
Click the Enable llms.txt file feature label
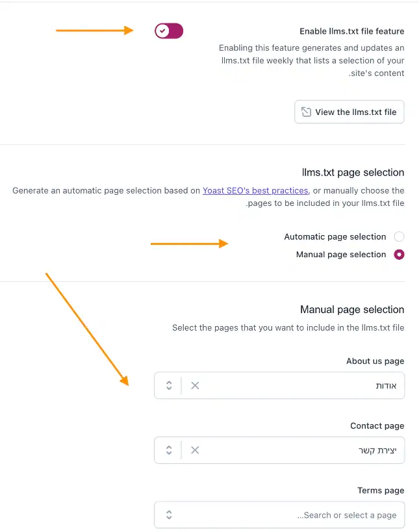click(x=351, y=31)
